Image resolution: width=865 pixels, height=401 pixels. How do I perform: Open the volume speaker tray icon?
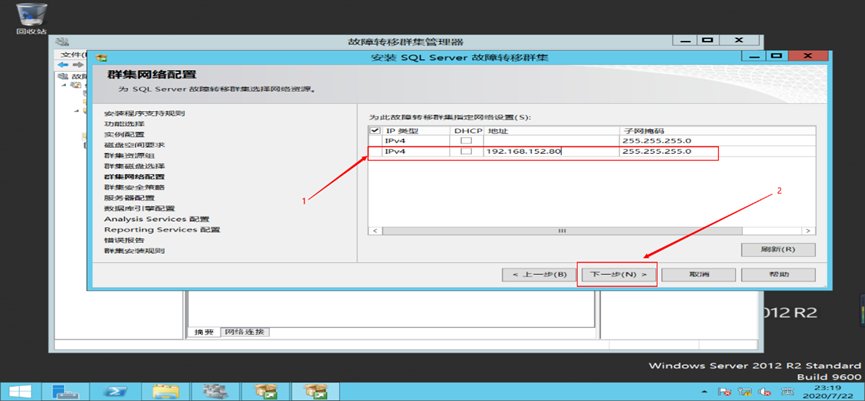pos(765,392)
